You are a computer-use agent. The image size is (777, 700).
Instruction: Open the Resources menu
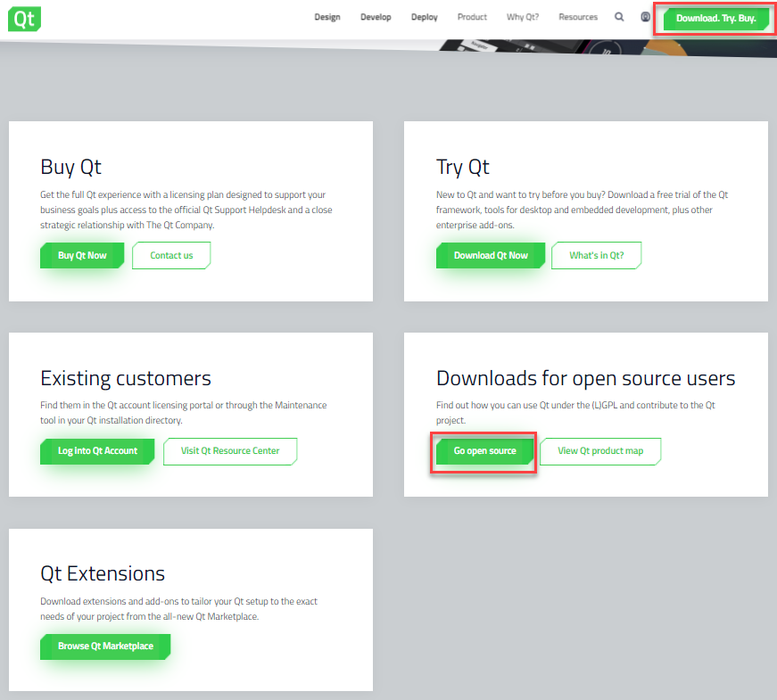578,17
